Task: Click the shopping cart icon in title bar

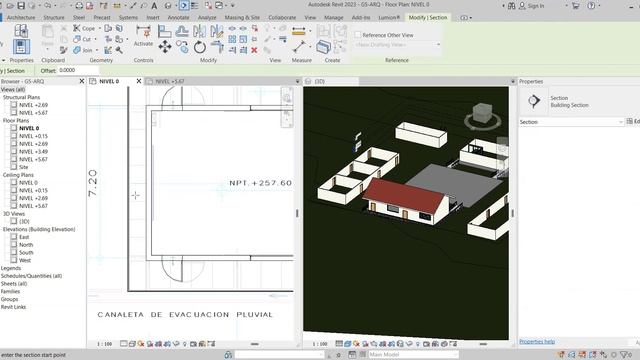Action: pos(576,6)
